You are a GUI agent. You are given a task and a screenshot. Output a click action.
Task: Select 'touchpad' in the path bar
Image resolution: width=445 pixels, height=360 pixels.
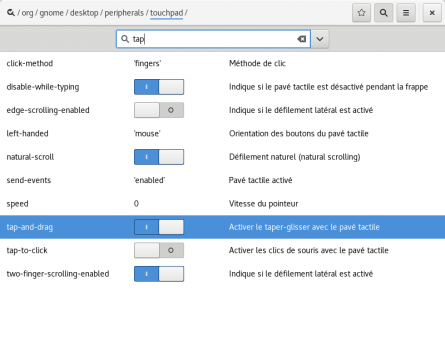click(166, 13)
